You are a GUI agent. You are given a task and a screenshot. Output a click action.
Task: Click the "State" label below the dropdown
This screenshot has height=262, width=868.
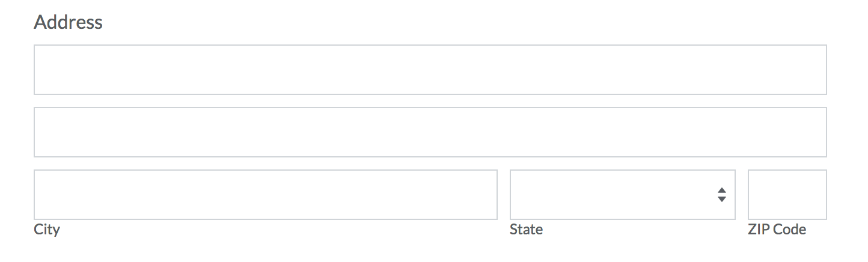pyautogui.click(x=526, y=230)
